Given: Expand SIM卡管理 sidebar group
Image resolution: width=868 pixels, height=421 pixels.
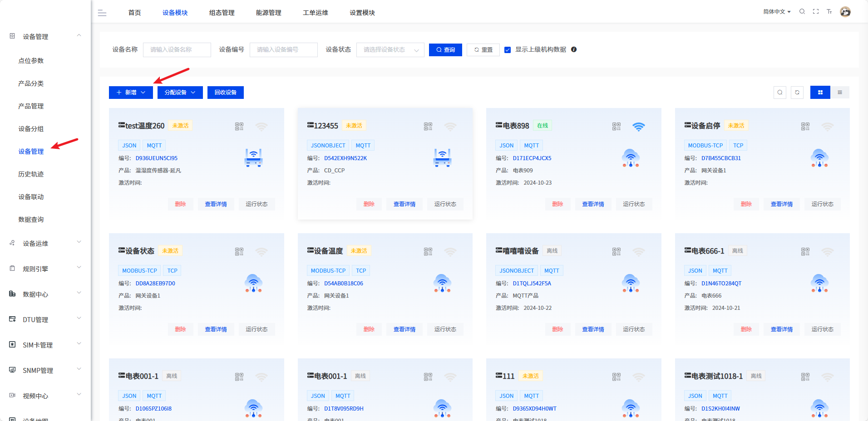Looking at the screenshot, I should [45, 345].
